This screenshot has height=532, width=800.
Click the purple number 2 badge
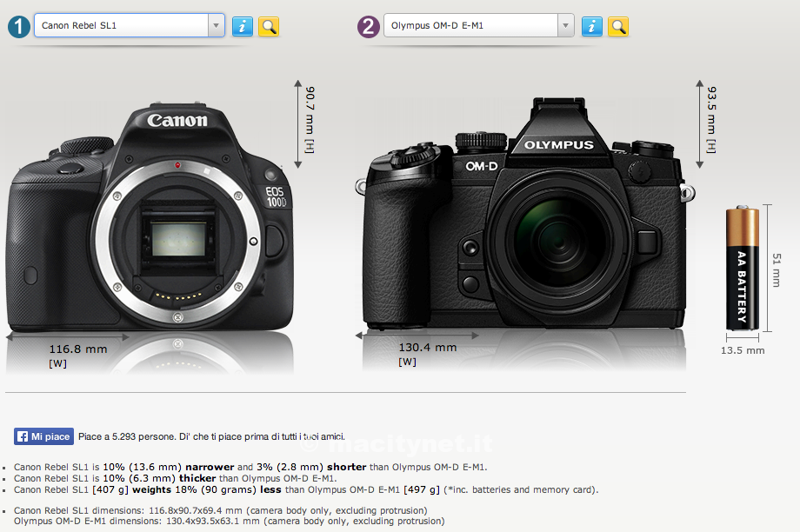pyautogui.click(x=369, y=27)
